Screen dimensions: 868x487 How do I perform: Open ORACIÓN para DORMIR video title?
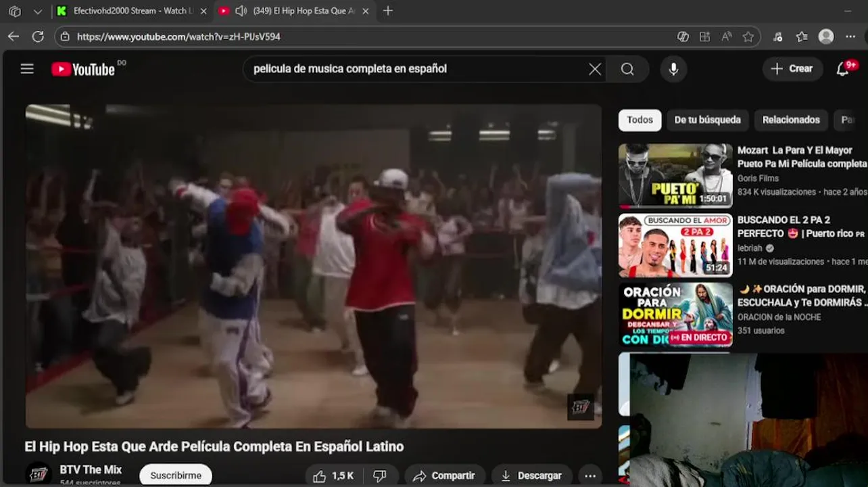802,296
